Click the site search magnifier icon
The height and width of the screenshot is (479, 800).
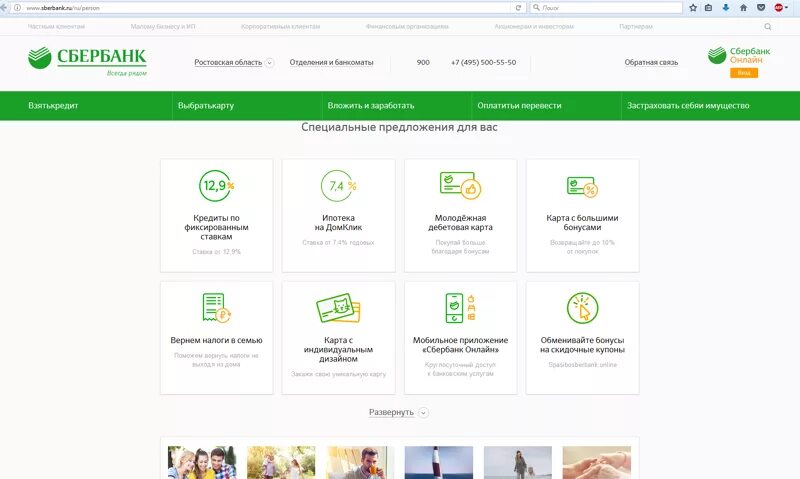(x=767, y=27)
